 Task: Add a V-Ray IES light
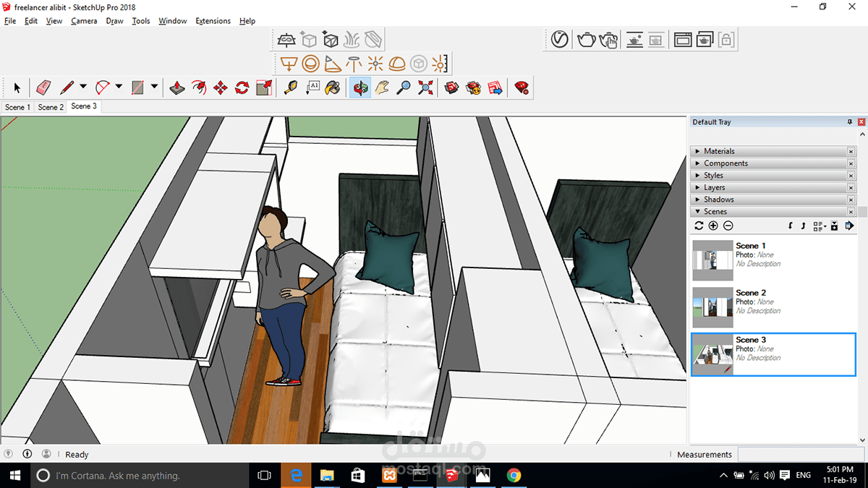tap(354, 64)
